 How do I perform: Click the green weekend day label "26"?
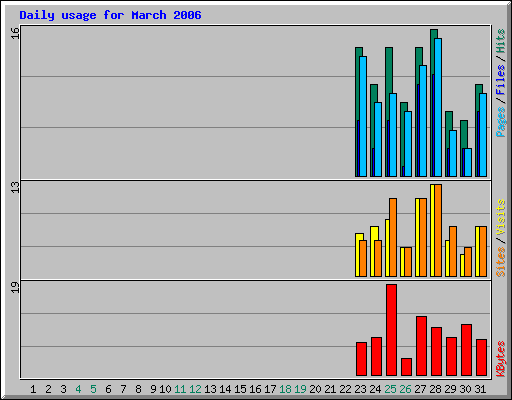tap(405, 389)
